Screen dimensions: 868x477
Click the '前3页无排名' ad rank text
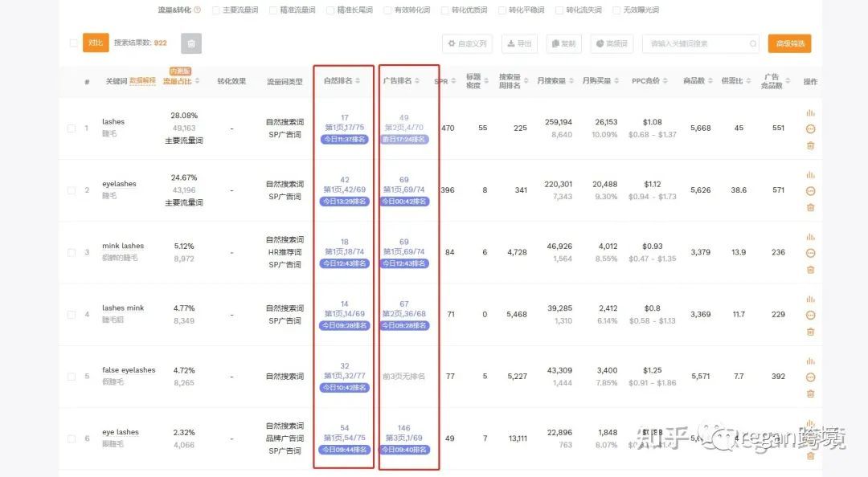coord(403,377)
